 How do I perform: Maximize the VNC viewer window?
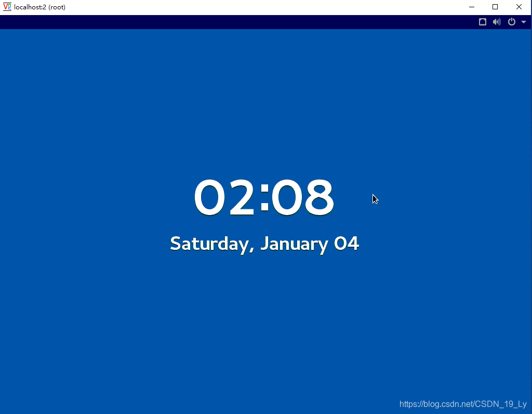pos(495,7)
